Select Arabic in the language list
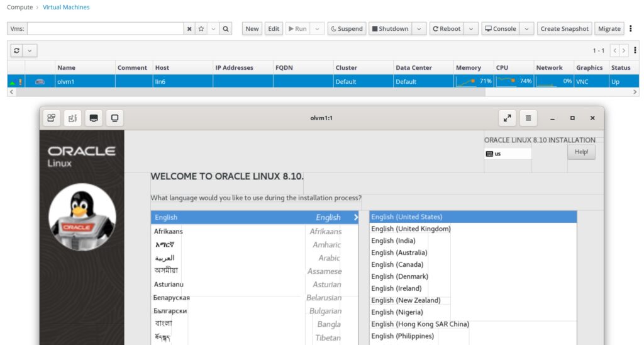The width and height of the screenshot is (644, 345). point(255,258)
